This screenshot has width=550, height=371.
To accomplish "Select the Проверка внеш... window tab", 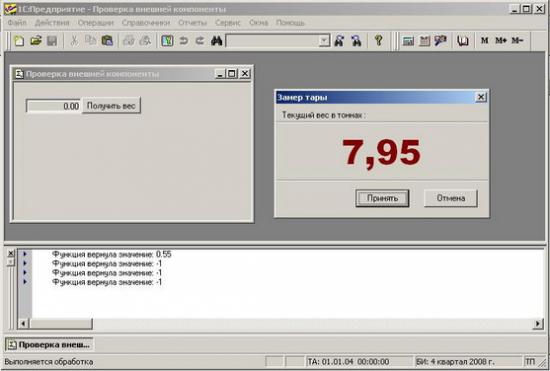I will [49, 344].
